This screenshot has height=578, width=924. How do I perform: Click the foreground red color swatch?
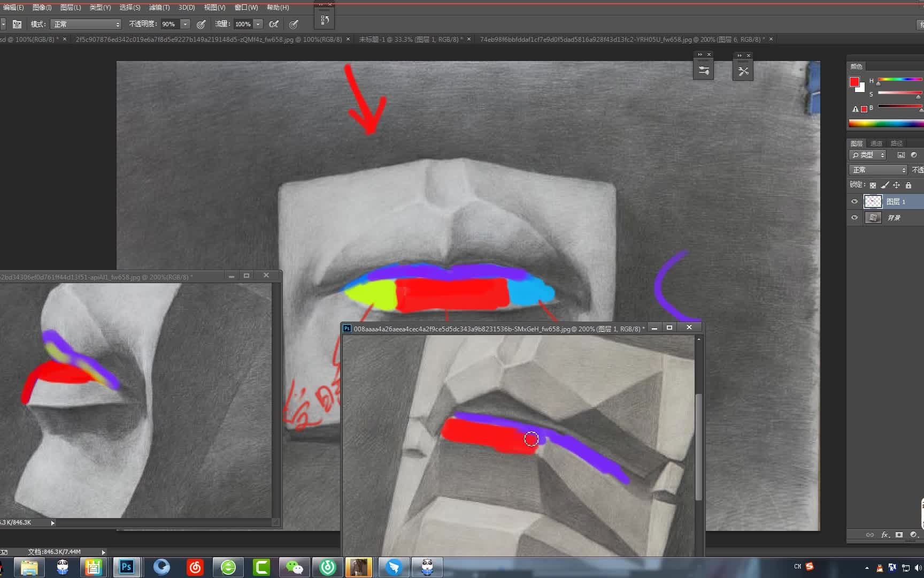point(854,82)
